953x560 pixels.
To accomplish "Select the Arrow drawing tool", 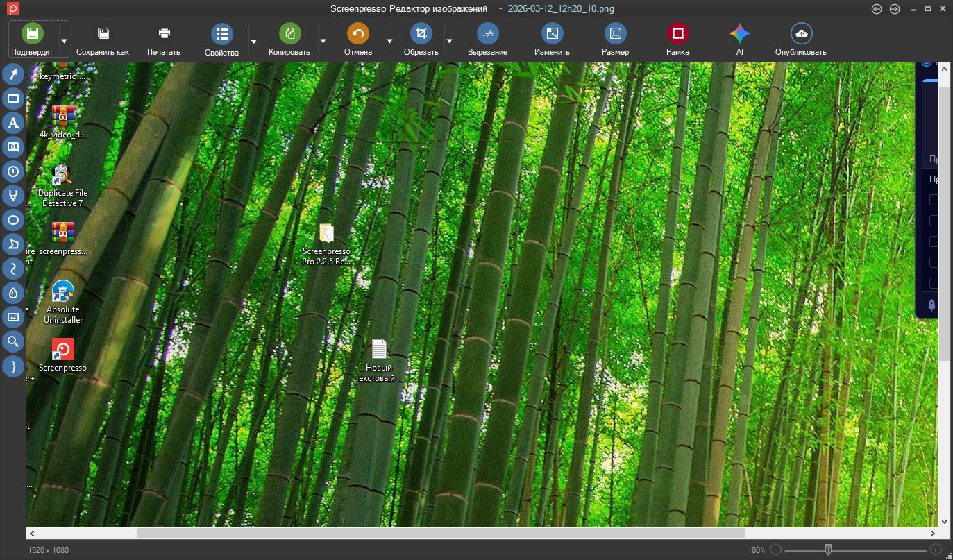I will [13, 74].
